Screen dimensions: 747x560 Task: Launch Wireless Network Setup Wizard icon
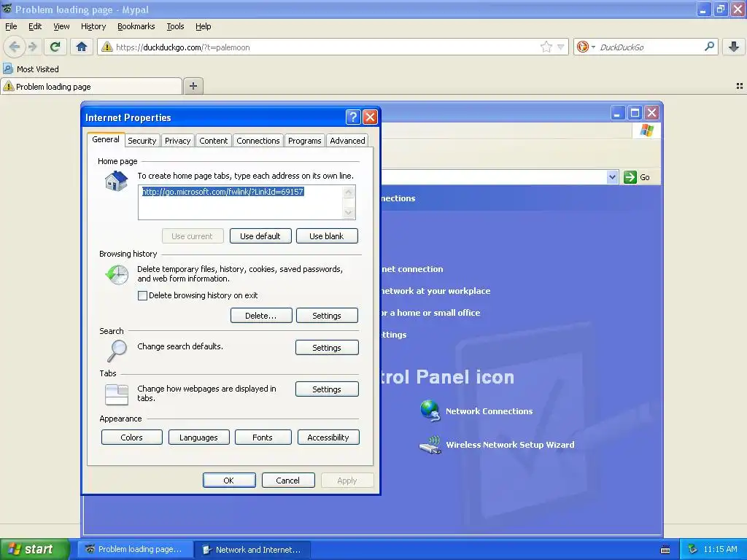tap(430, 445)
